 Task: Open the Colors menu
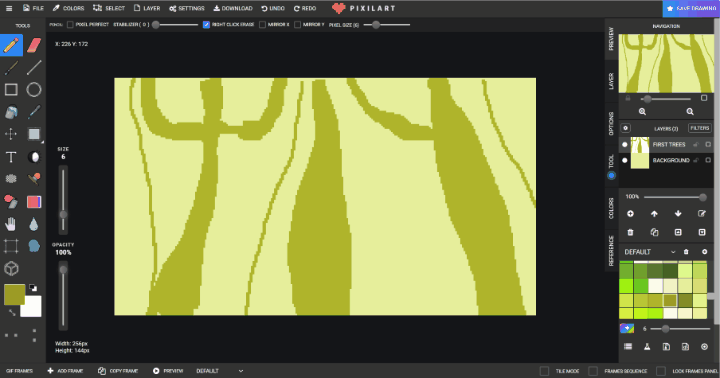click(x=68, y=8)
